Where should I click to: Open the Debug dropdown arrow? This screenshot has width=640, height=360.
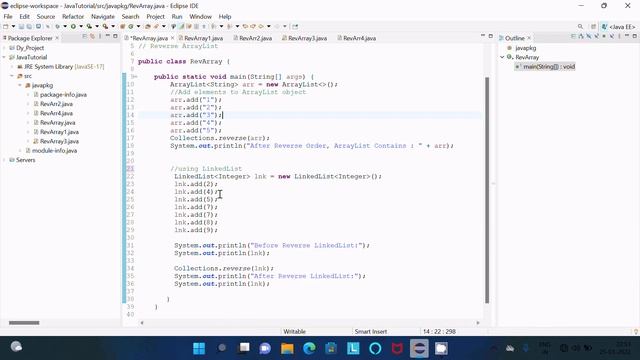[x=65, y=27]
